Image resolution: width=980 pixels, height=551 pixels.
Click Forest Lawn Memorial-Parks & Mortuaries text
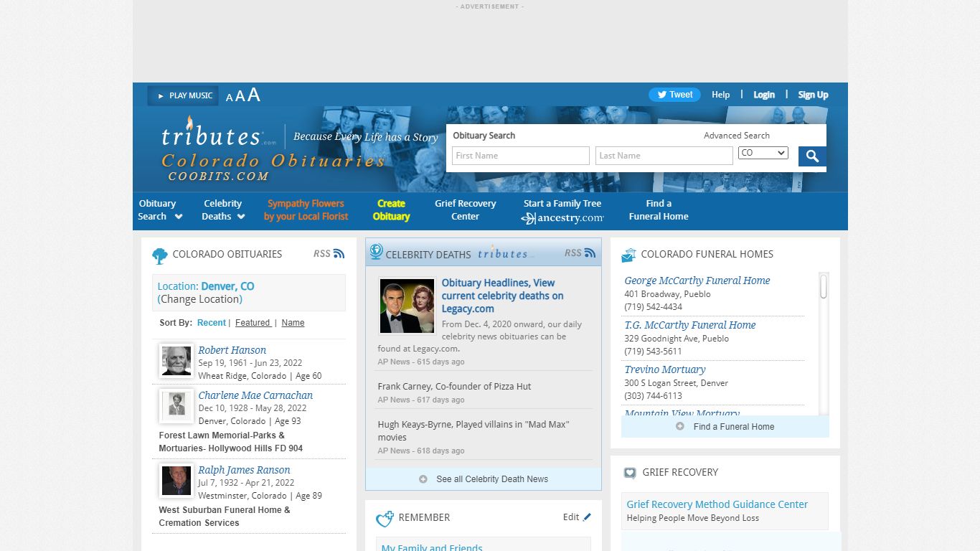[230, 442]
